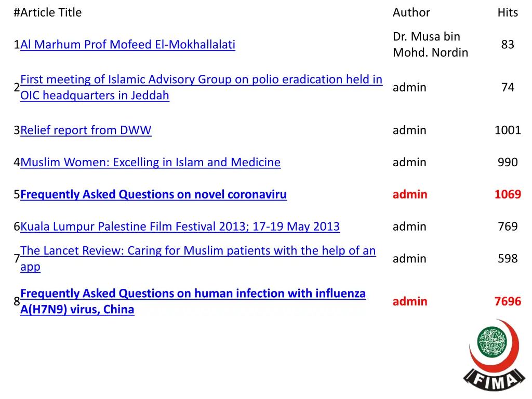
Task: Open FAQ on novel coronavirus link
Action: pyautogui.click(x=153, y=195)
